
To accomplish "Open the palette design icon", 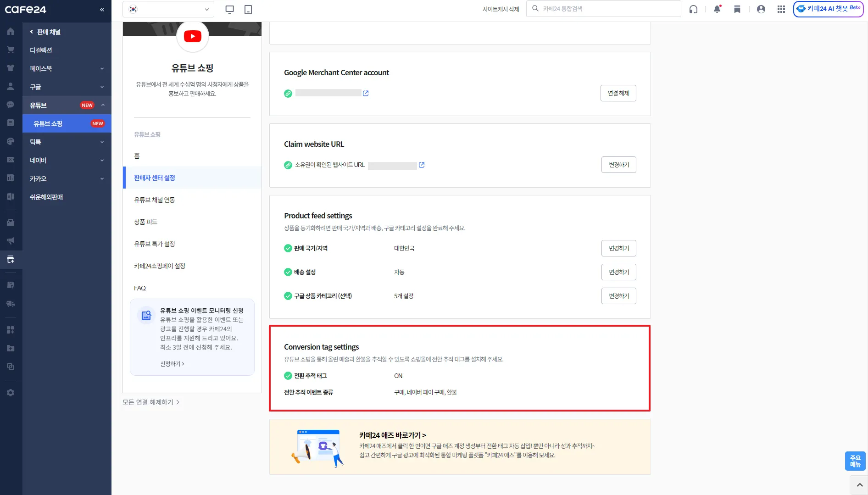I will tap(11, 141).
